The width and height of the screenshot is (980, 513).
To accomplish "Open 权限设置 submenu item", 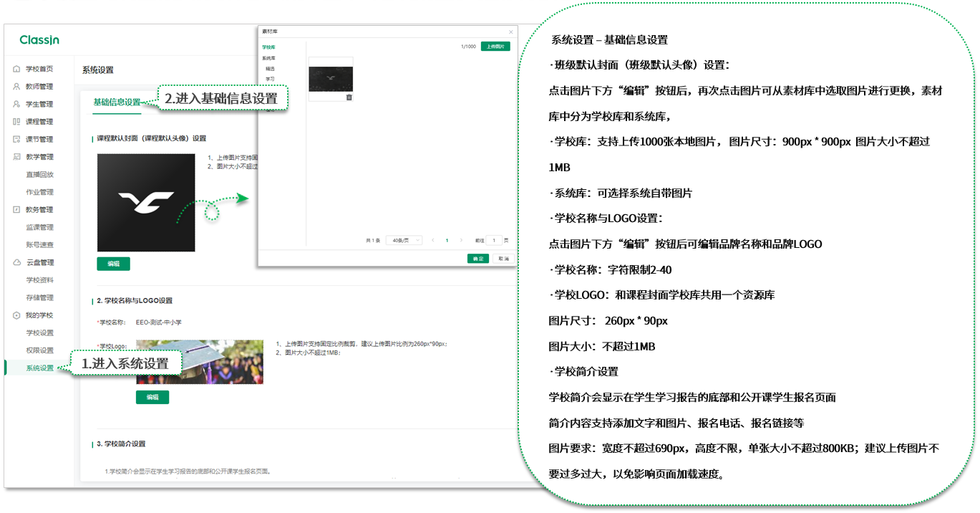I will [40, 350].
